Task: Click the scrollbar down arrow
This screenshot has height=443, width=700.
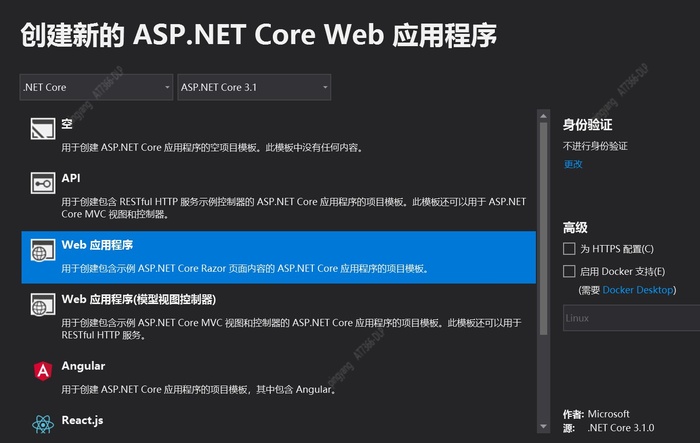Action: coord(543,426)
